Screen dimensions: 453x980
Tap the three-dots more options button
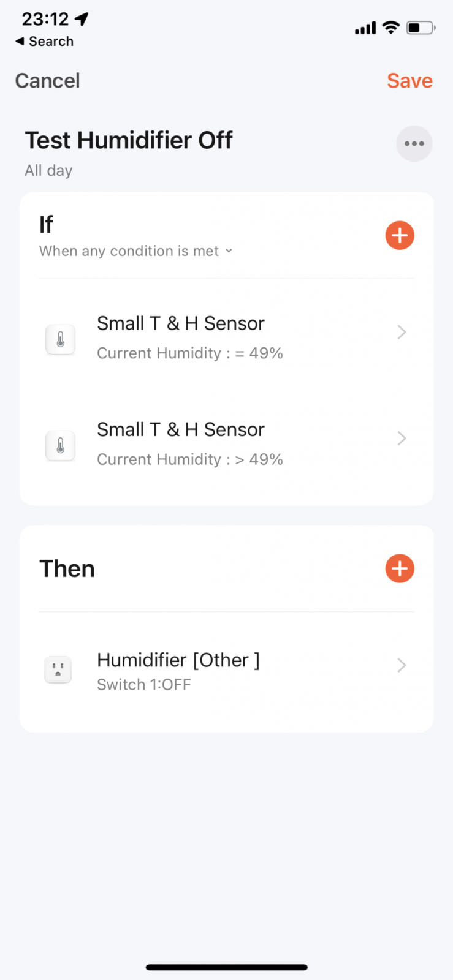(414, 144)
